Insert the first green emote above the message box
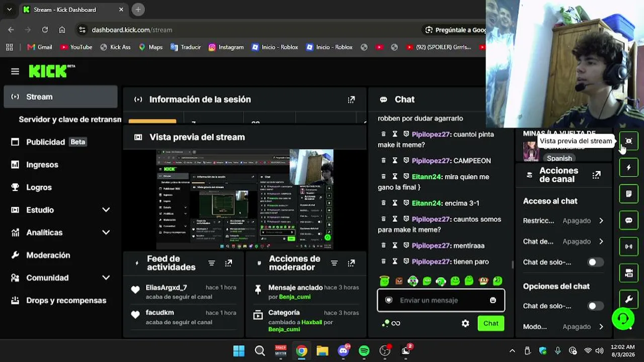 click(384, 281)
